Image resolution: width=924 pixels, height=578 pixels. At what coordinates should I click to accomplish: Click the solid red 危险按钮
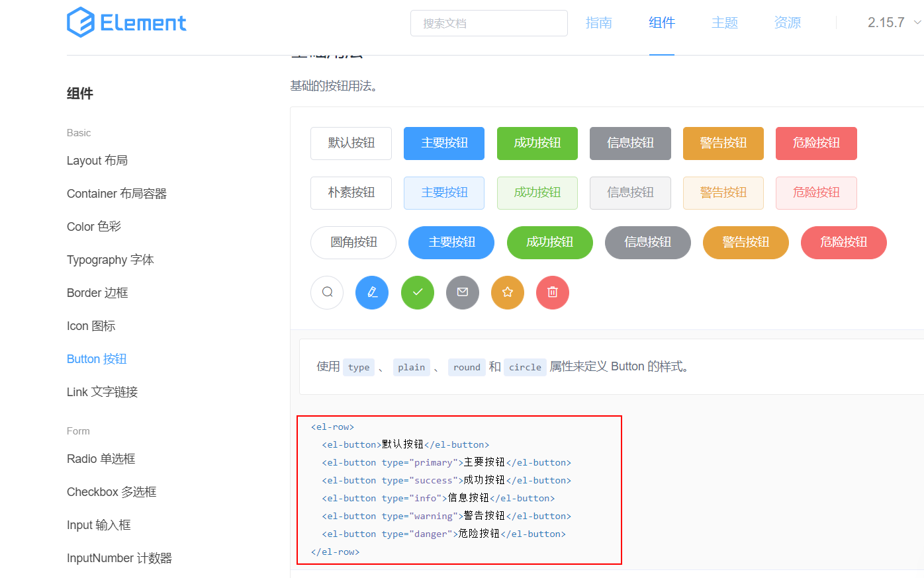(x=816, y=144)
